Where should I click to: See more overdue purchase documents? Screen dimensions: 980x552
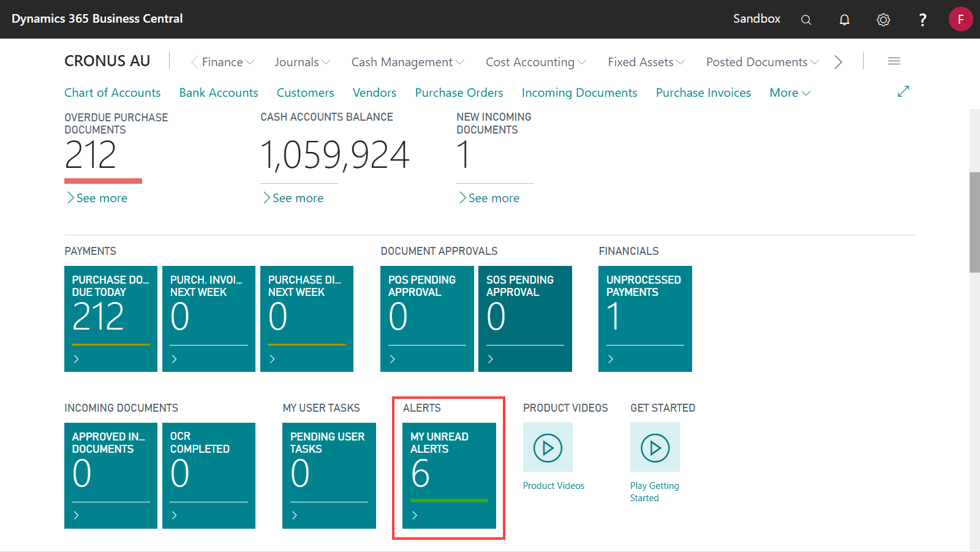coord(97,198)
